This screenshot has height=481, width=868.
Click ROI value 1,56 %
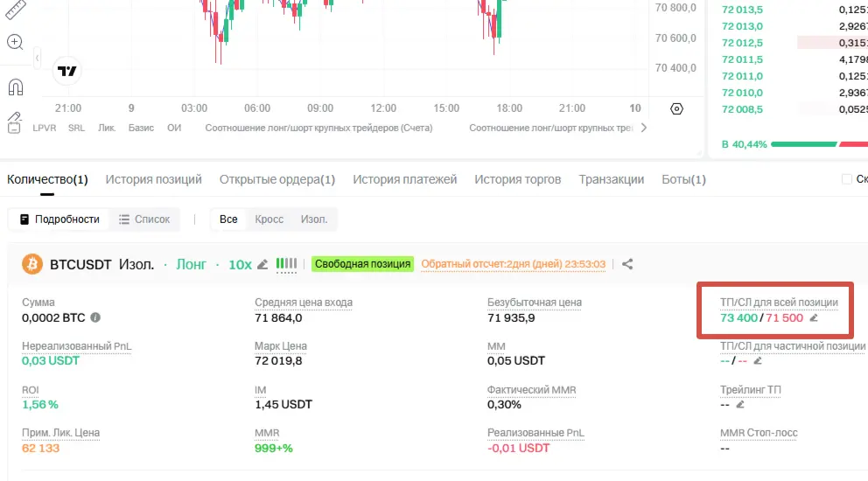40,405
